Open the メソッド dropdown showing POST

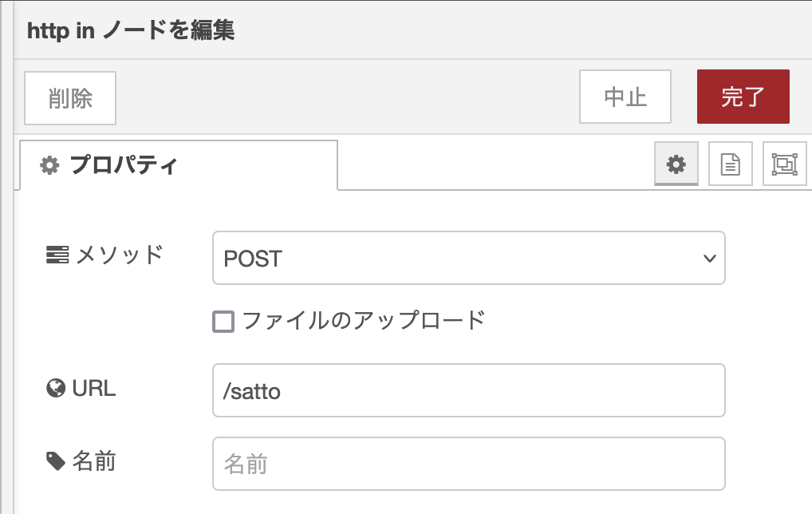[x=469, y=258]
